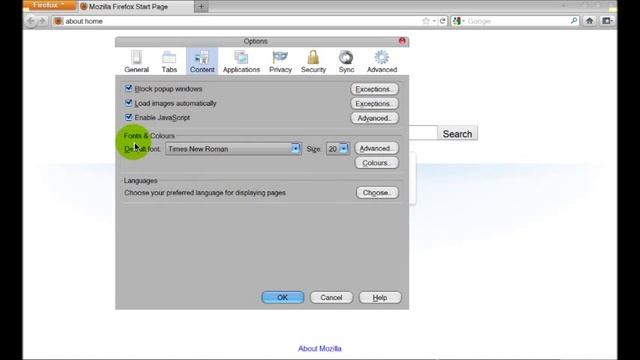Open the Advanced options pane

tap(382, 62)
